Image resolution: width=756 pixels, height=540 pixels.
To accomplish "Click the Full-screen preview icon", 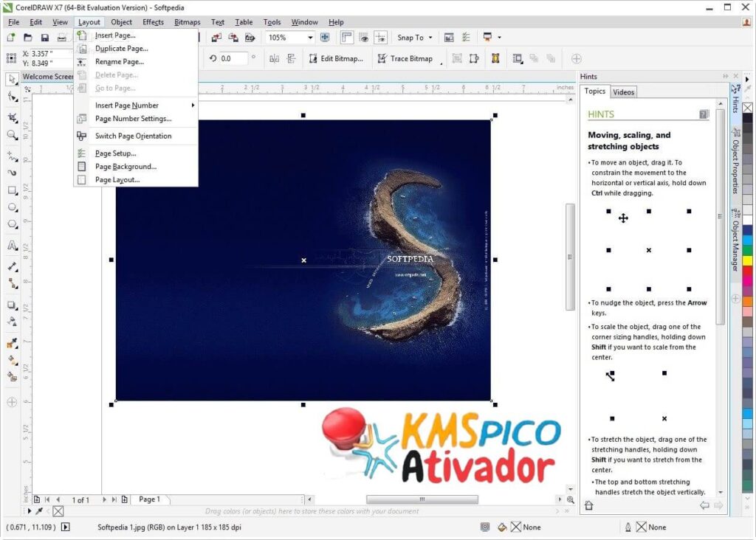I will pyautogui.click(x=325, y=38).
